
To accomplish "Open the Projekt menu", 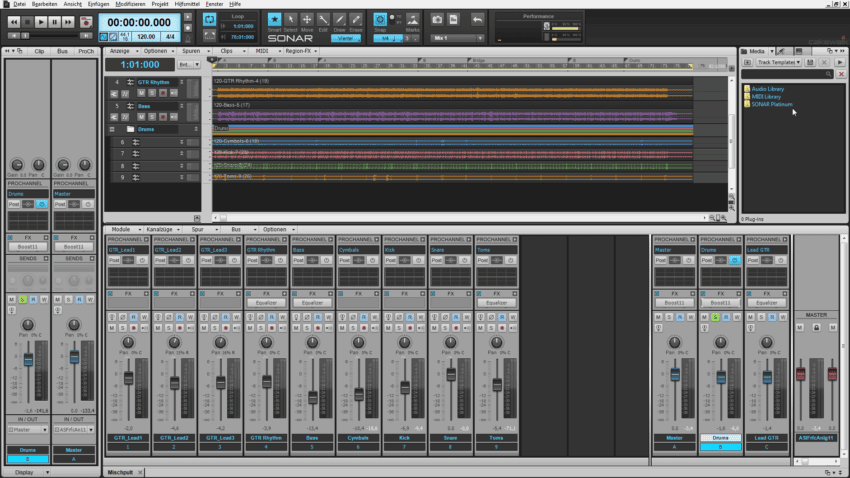I will pyautogui.click(x=159, y=4).
